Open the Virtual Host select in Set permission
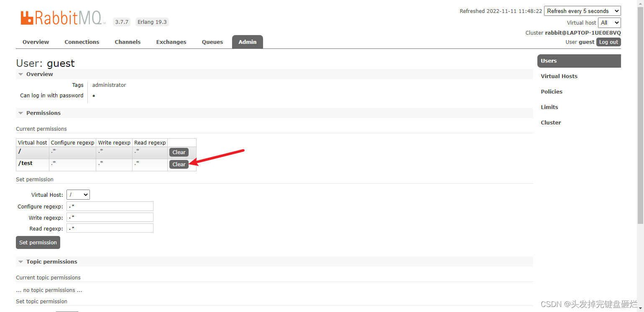644x312 pixels. click(x=78, y=195)
